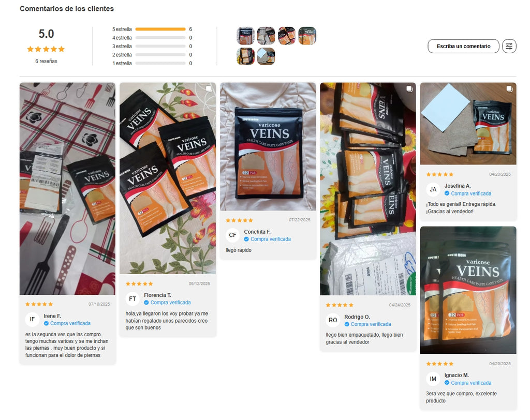
Task: Open first customer photo thumbnail in gallery
Action: [245, 36]
